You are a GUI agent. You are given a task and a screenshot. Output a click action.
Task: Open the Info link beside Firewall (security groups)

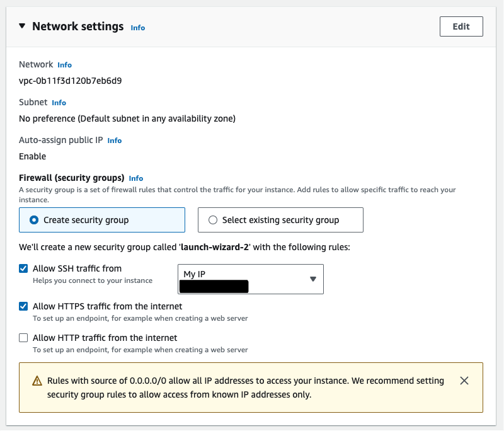tap(136, 178)
